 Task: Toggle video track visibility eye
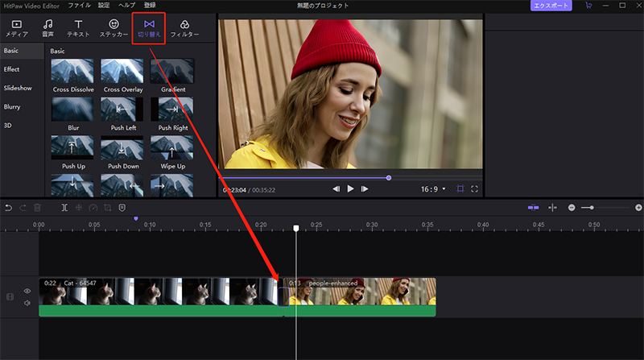27,291
